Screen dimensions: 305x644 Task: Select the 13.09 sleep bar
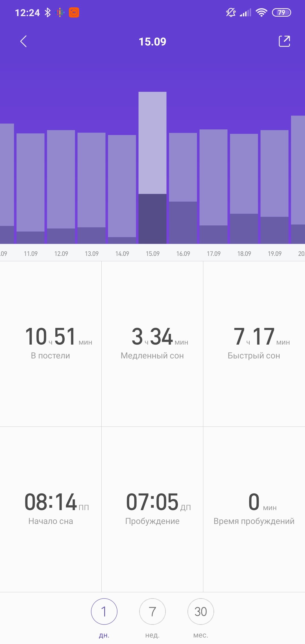coord(91,188)
